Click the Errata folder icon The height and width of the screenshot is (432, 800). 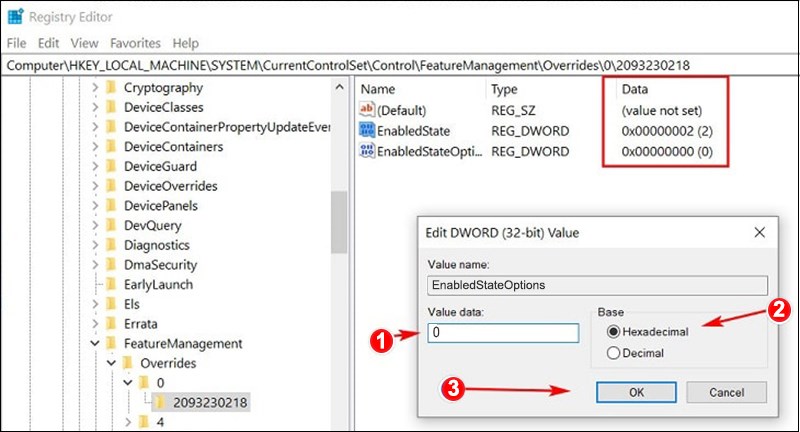point(111,324)
